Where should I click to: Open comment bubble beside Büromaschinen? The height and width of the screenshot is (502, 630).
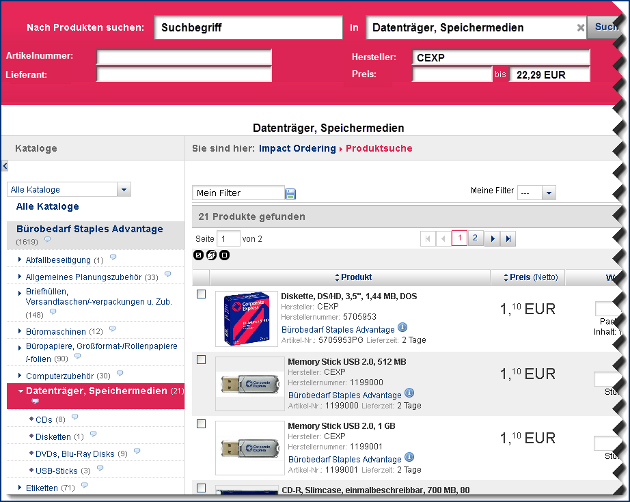pos(112,330)
